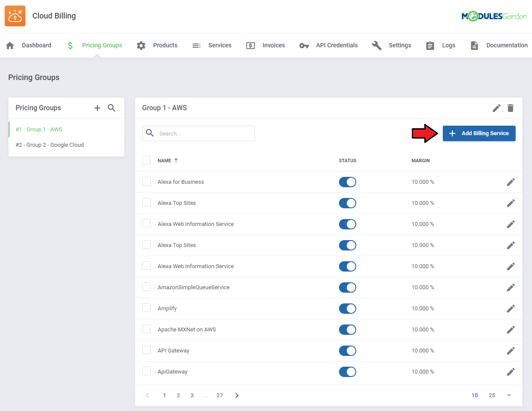Disable the Alexa for Business status toggle
This screenshot has width=532, height=411.
(x=348, y=182)
